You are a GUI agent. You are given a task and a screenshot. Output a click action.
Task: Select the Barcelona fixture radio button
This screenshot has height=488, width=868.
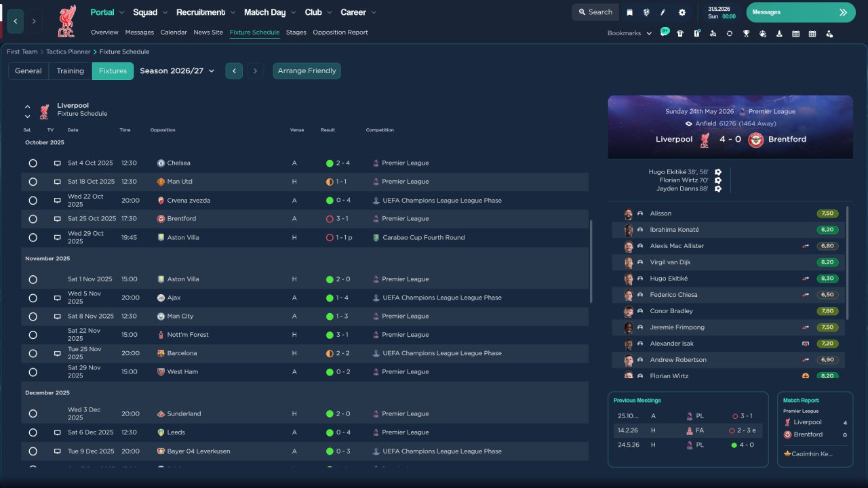33,353
